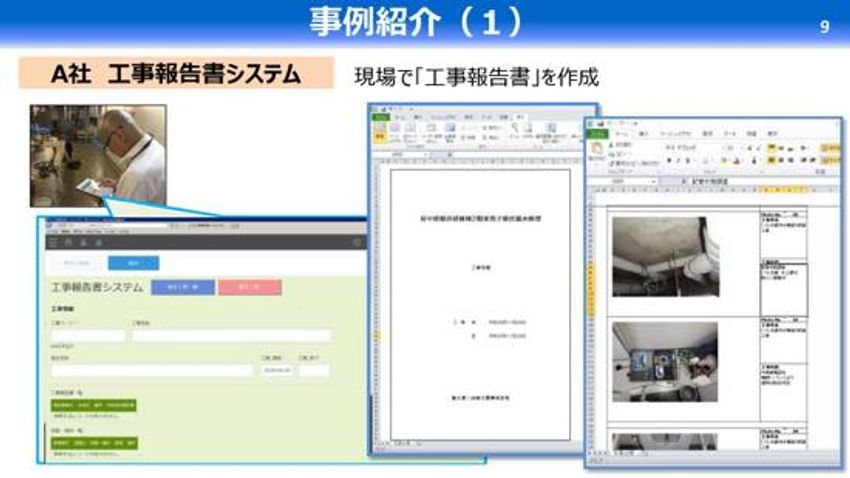Click the upper green header bar in the web form
Viewport: 850px width, 478px height.
93,406
